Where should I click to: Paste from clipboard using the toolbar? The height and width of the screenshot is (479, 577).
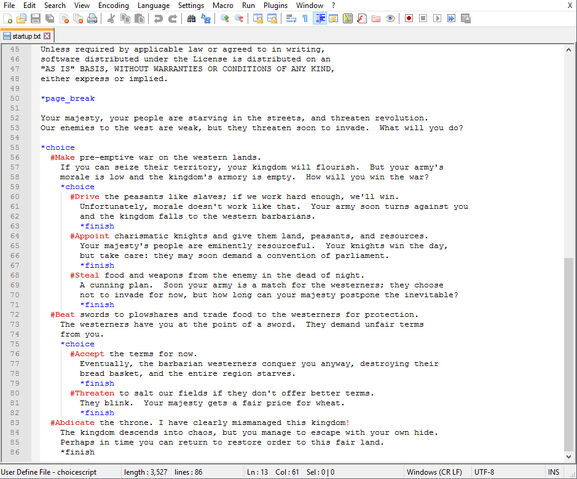[139, 18]
